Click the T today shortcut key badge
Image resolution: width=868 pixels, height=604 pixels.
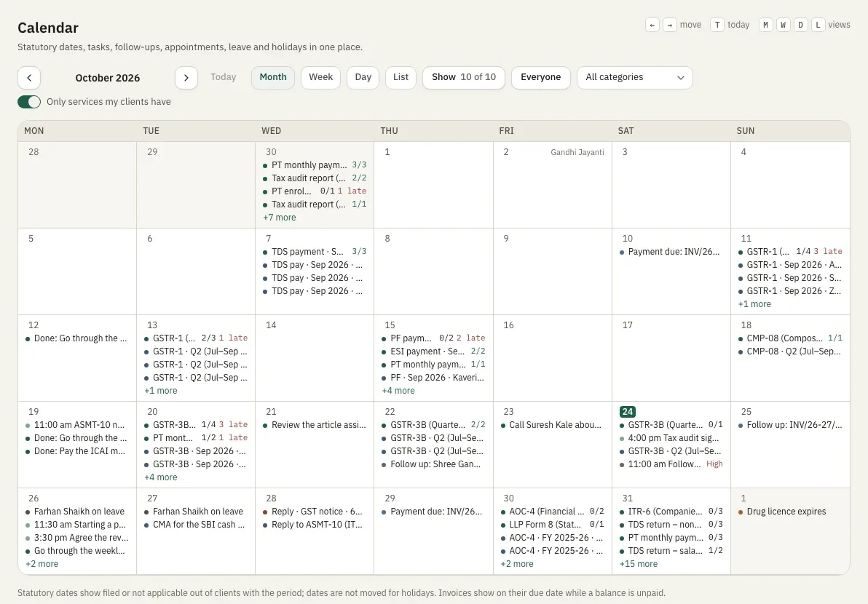tap(717, 25)
